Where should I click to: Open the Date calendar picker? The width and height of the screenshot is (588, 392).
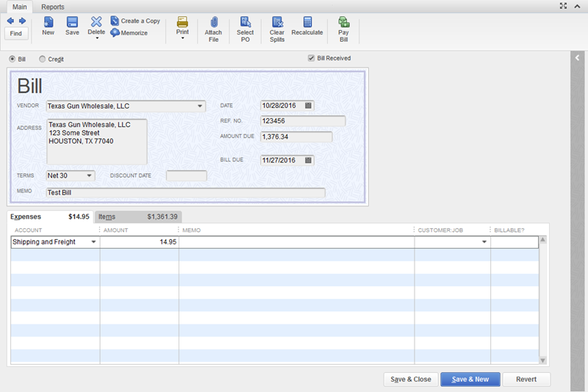[308, 106]
